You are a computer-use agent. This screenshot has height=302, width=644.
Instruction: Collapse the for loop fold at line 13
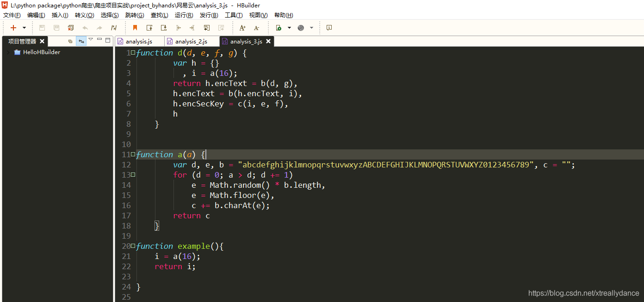click(133, 175)
